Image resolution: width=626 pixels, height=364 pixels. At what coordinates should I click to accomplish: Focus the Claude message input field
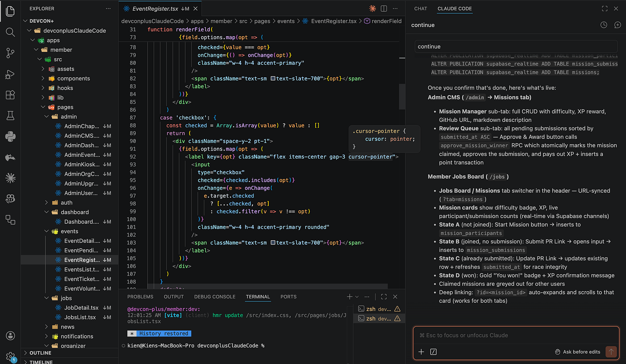[x=516, y=335]
